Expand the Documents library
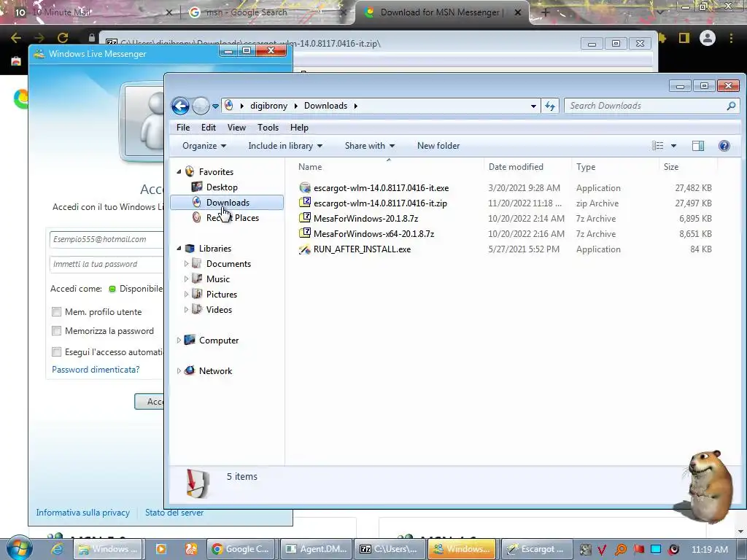747x560 pixels. click(186, 263)
